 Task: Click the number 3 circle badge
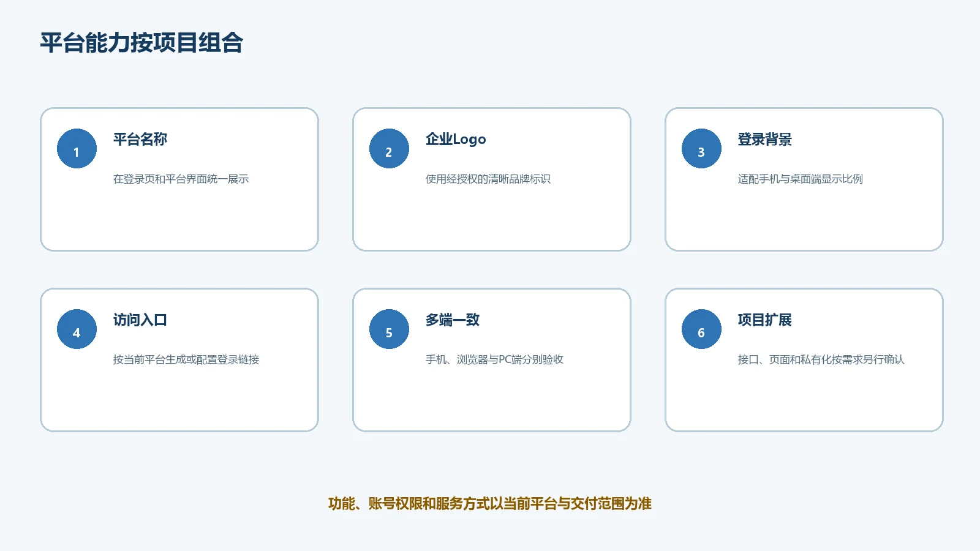click(x=701, y=148)
